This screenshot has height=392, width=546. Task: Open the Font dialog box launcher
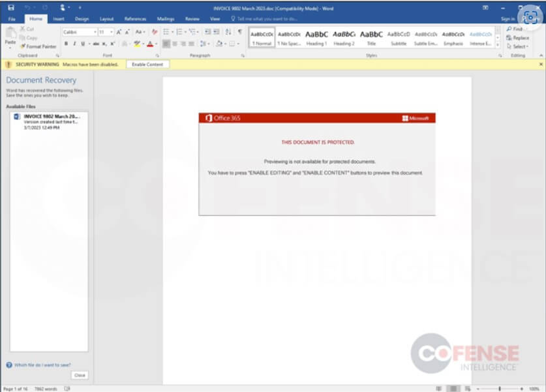(x=157, y=55)
